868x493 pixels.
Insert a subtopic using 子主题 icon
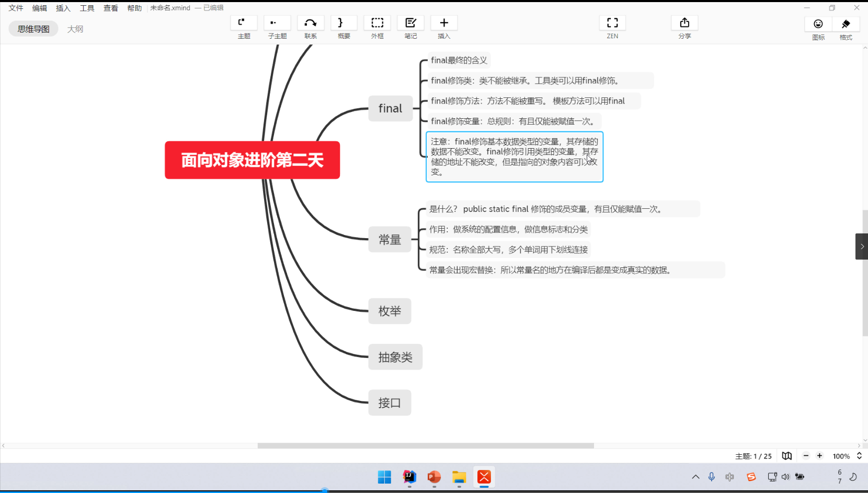[x=277, y=27]
